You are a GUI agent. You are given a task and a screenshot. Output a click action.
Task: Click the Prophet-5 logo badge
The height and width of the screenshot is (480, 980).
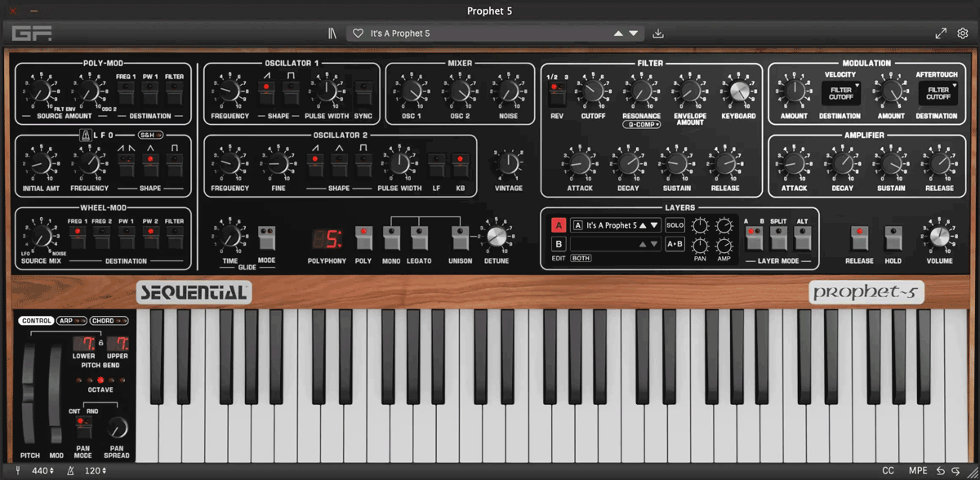[x=866, y=292]
